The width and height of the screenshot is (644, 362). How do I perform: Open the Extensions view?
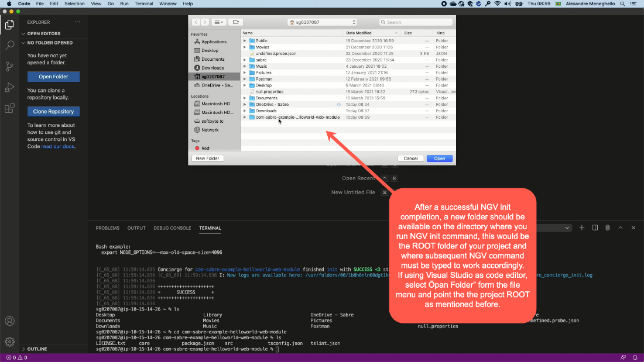tap(9, 108)
